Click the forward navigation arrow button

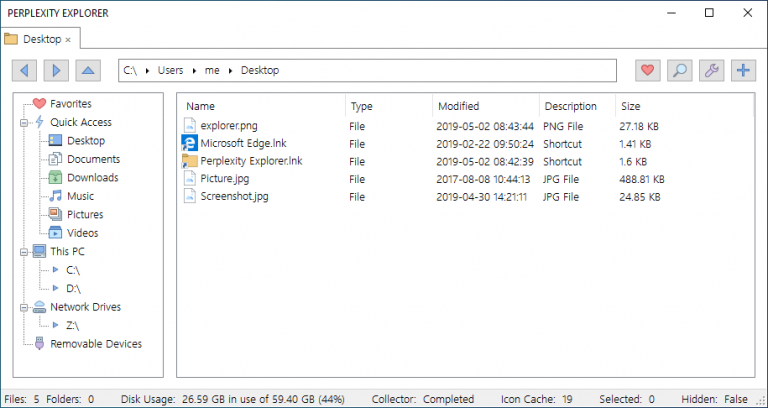click(57, 70)
